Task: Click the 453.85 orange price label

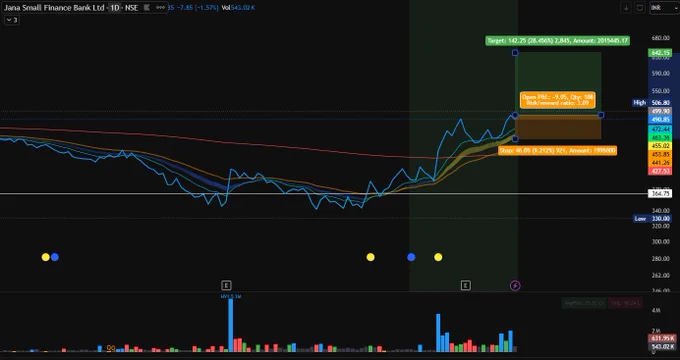Action: [660, 154]
